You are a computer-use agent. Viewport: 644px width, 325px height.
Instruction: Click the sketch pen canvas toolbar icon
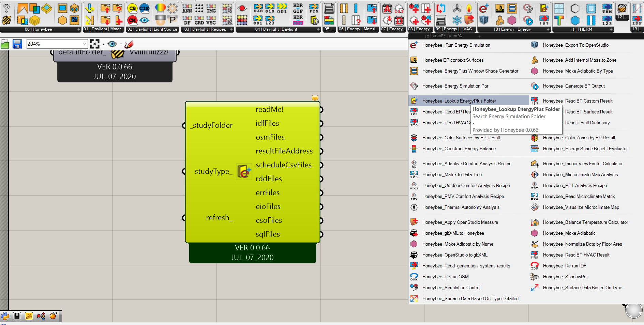pos(129,44)
